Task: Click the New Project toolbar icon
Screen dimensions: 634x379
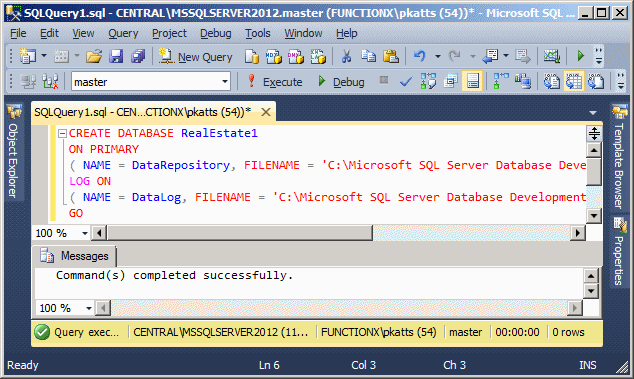Action: click(28, 56)
